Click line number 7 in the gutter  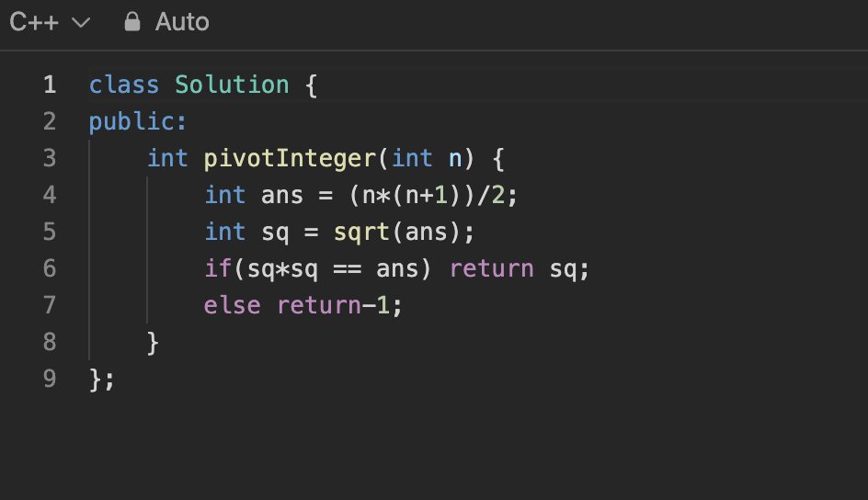click(x=50, y=305)
